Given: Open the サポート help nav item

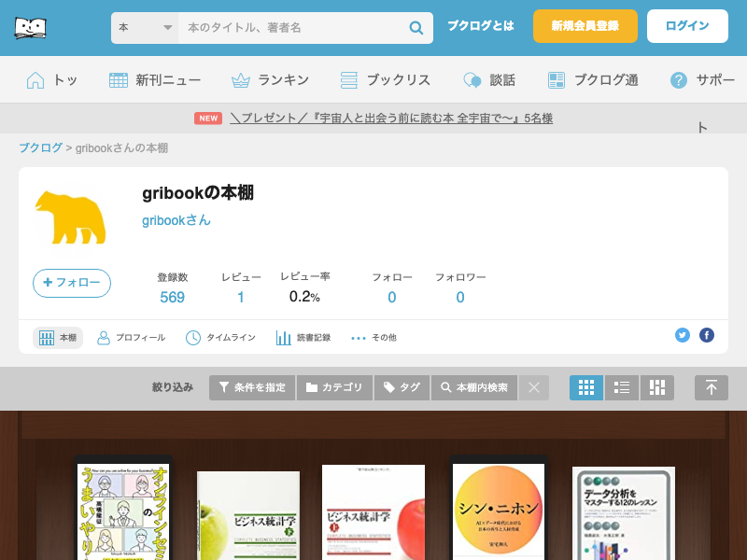Looking at the screenshot, I should pyautogui.click(x=702, y=80).
